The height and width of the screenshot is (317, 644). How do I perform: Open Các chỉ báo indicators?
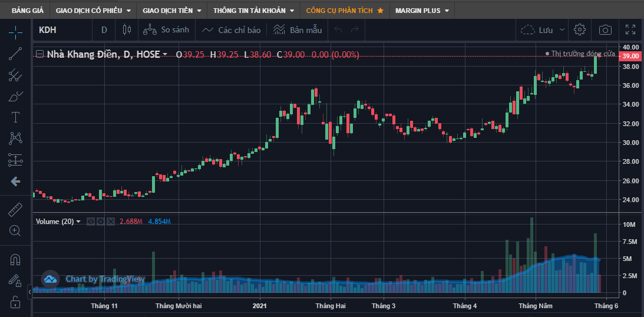point(231,29)
